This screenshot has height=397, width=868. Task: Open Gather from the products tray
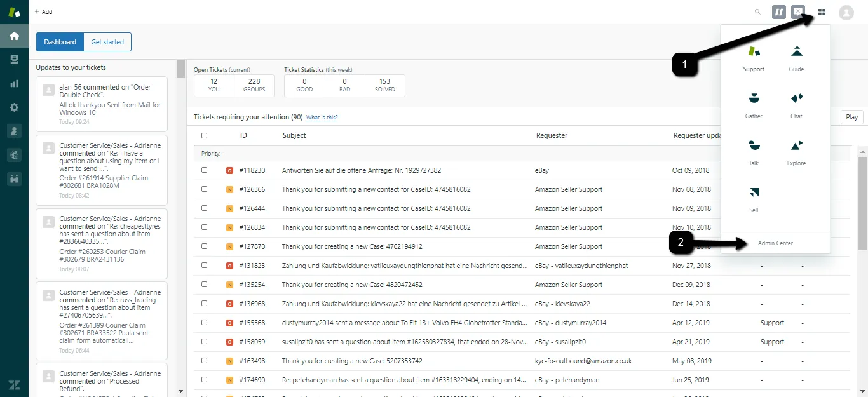click(754, 105)
